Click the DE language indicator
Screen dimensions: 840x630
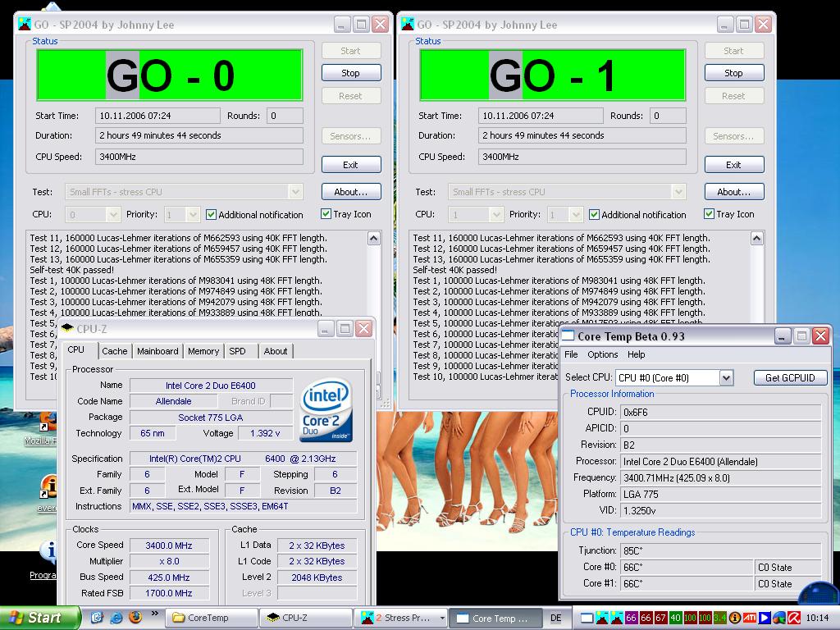(556, 618)
